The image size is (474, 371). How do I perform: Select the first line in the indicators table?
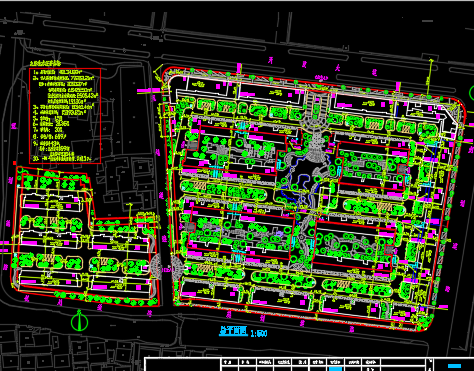[58, 72]
